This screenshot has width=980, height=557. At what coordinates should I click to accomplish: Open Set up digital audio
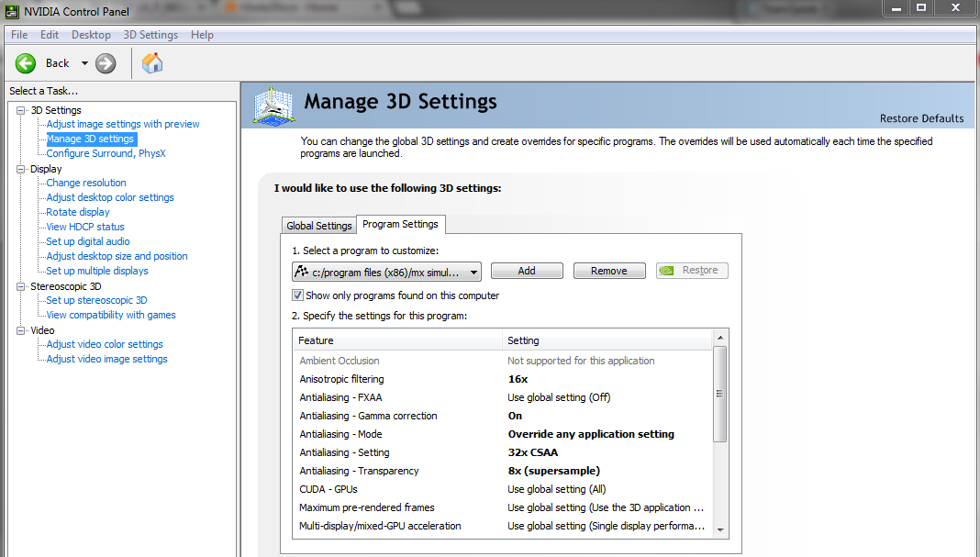pyautogui.click(x=88, y=241)
